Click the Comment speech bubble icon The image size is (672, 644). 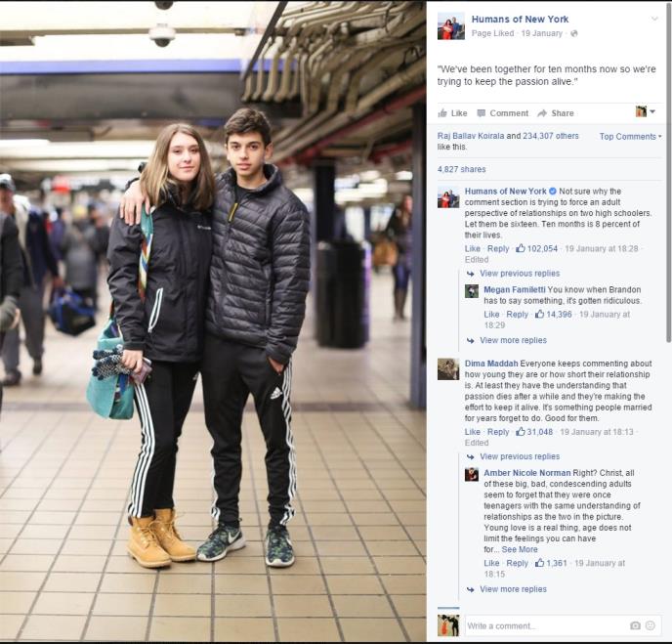coord(482,113)
